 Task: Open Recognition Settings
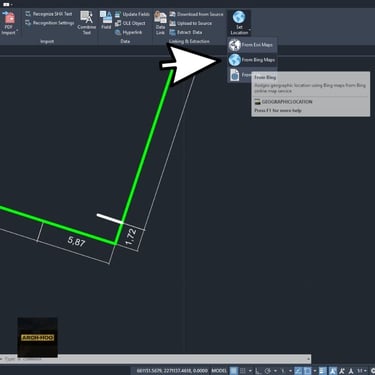click(49, 23)
